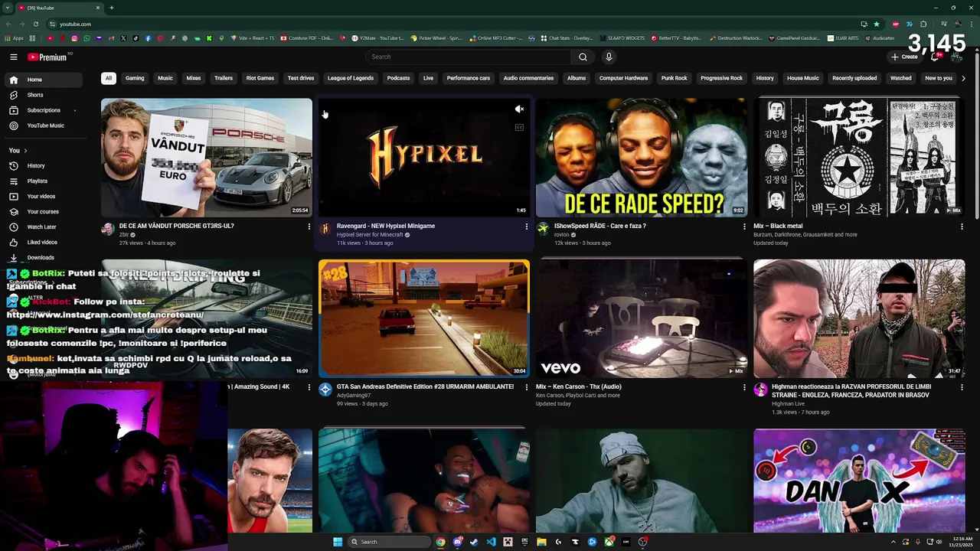Click the Windows taskbar Search box
Image resolution: width=980 pixels, height=551 pixels.
coord(390,542)
